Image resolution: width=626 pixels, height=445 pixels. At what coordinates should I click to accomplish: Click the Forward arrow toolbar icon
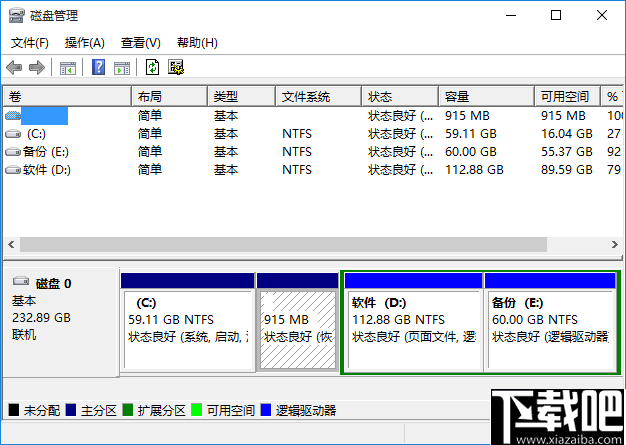click(x=37, y=67)
